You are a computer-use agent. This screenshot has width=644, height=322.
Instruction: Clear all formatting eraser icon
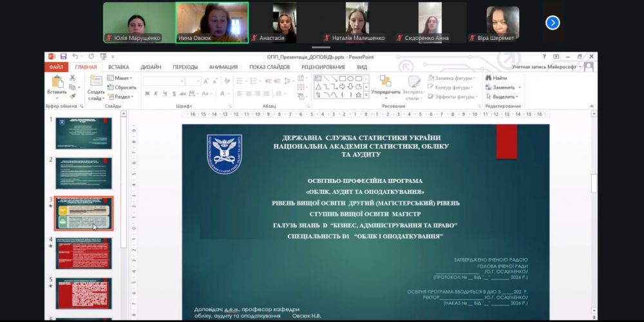point(227,81)
